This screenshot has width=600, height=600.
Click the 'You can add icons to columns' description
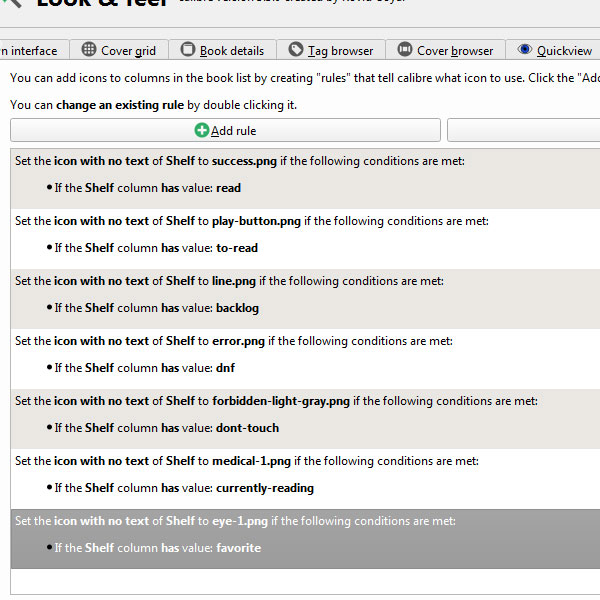pos(305,78)
